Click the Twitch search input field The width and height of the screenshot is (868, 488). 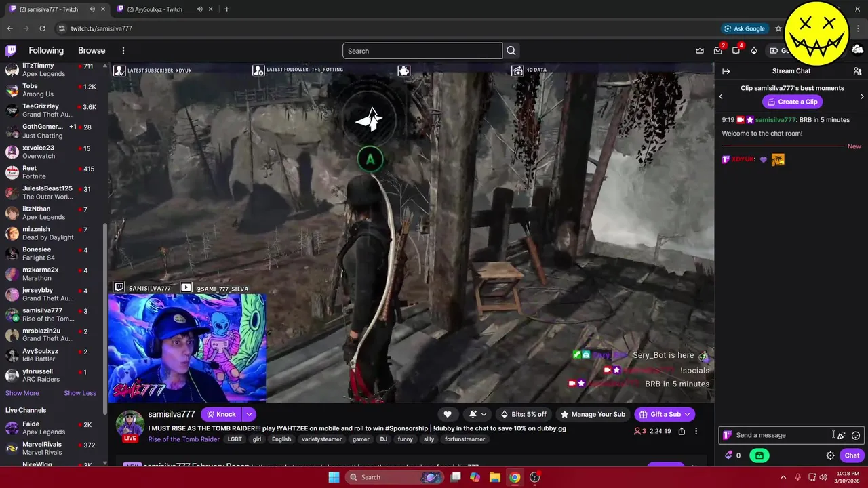pos(422,51)
